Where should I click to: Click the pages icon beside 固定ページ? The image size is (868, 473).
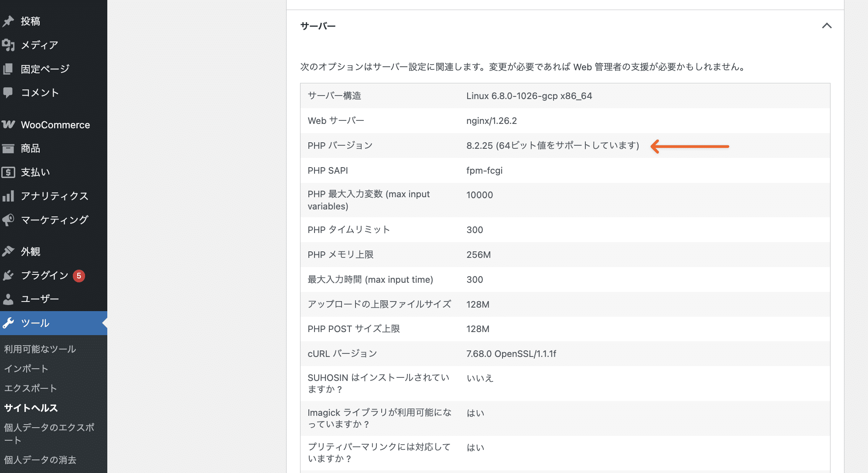coord(8,69)
